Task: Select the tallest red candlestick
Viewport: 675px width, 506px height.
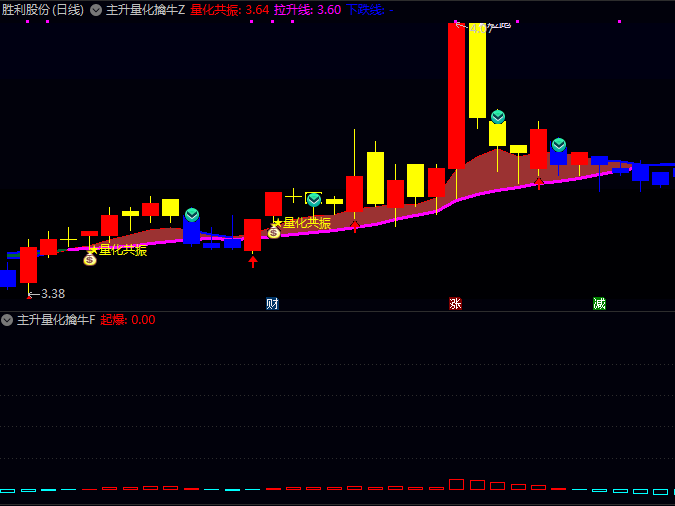Action: coord(456,96)
